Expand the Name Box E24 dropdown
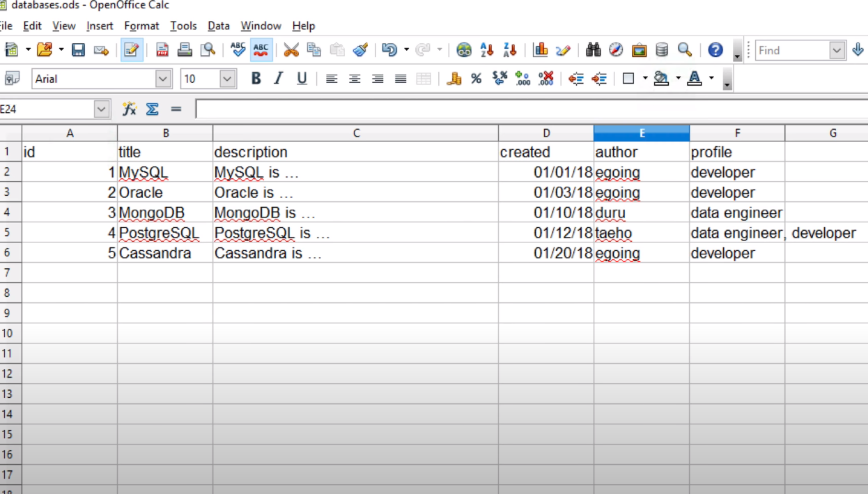 pyautogui.click(x=102, y=109)
